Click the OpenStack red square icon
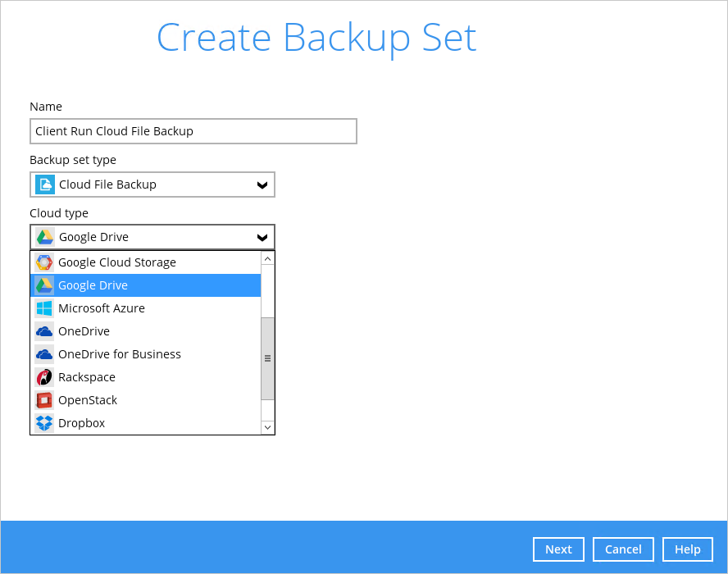728x574 pixels. coord(44,400)
